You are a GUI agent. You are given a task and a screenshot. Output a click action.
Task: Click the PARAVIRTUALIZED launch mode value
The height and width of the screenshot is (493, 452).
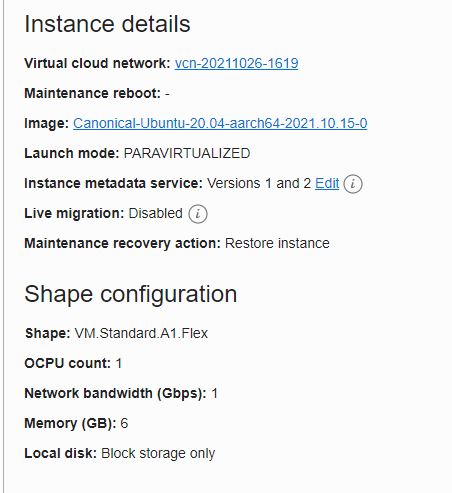coord(187,153)
